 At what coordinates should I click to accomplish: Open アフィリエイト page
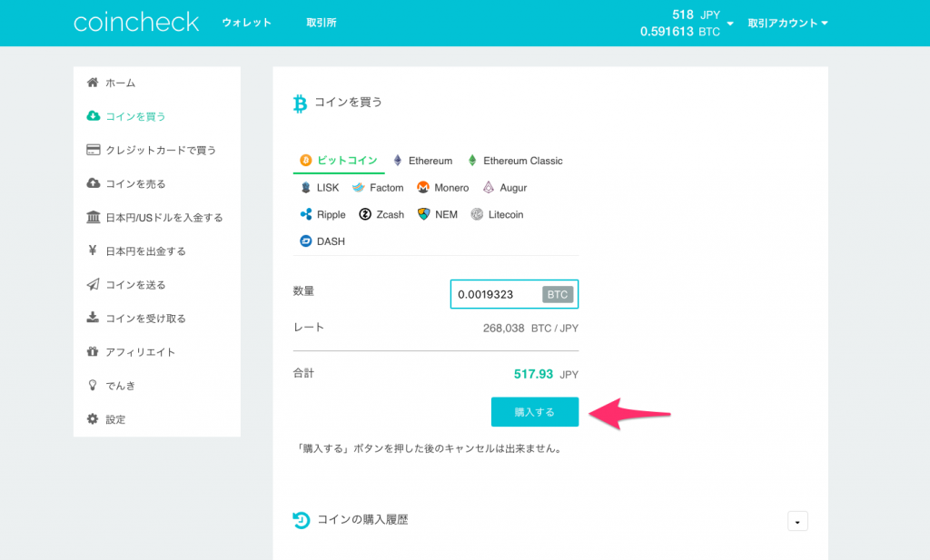pos(141,352)
